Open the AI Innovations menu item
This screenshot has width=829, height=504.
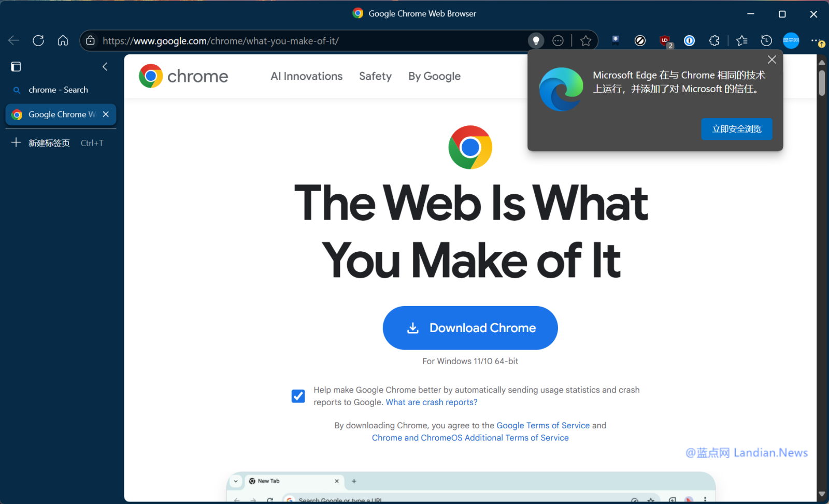[x=306, y=76]
